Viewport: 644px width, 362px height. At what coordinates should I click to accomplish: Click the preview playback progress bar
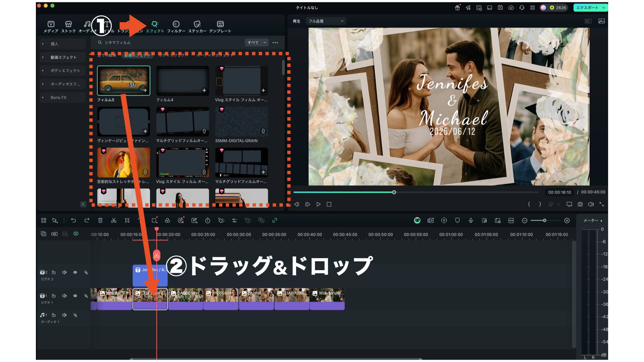(x=416, y=192)
